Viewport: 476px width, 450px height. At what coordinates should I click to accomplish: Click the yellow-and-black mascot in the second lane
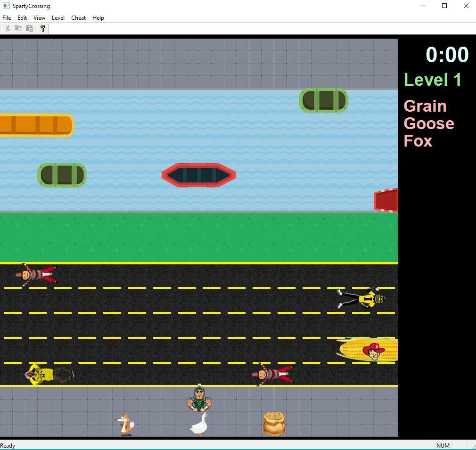(361, 298)
